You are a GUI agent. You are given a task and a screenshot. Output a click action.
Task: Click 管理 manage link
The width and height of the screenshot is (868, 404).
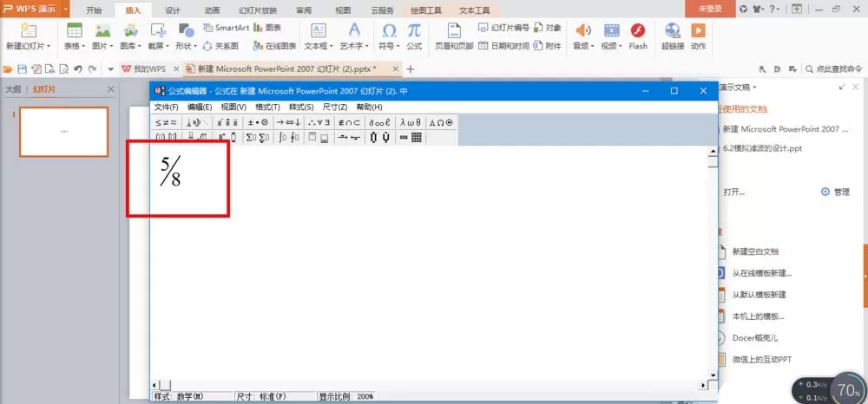tap(835, 192)
